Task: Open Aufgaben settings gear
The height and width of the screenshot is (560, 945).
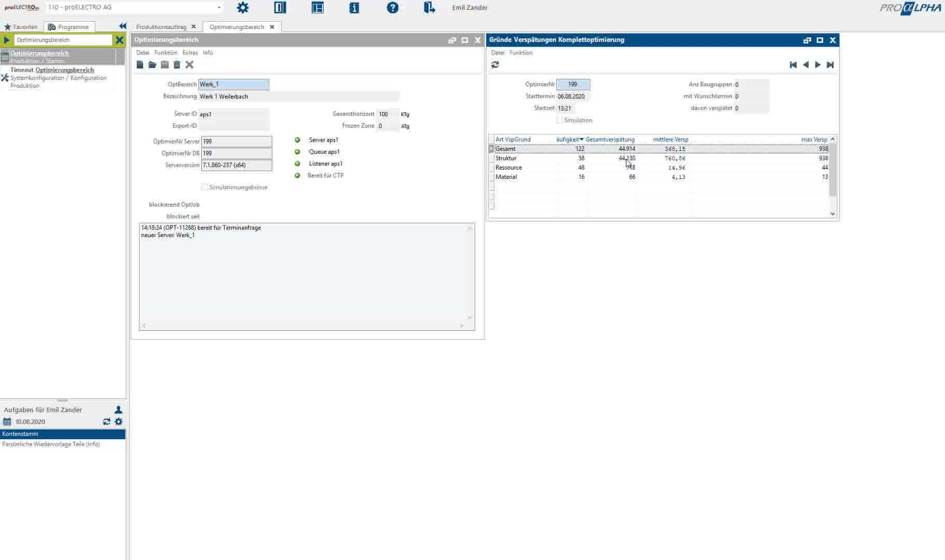Action: tap(119, 422)
